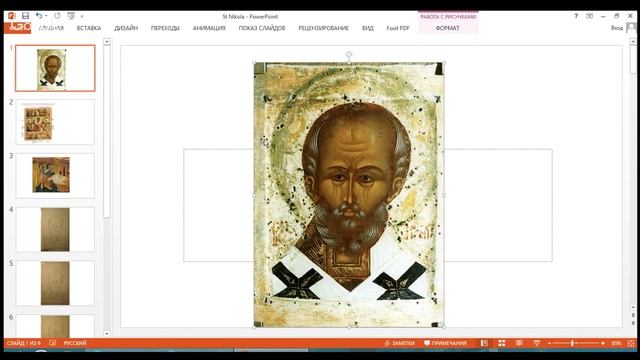The width and height of the screenshot is (640, 360).
Task: Open Ribbon Display Options button
Action: tap(589, 16)
